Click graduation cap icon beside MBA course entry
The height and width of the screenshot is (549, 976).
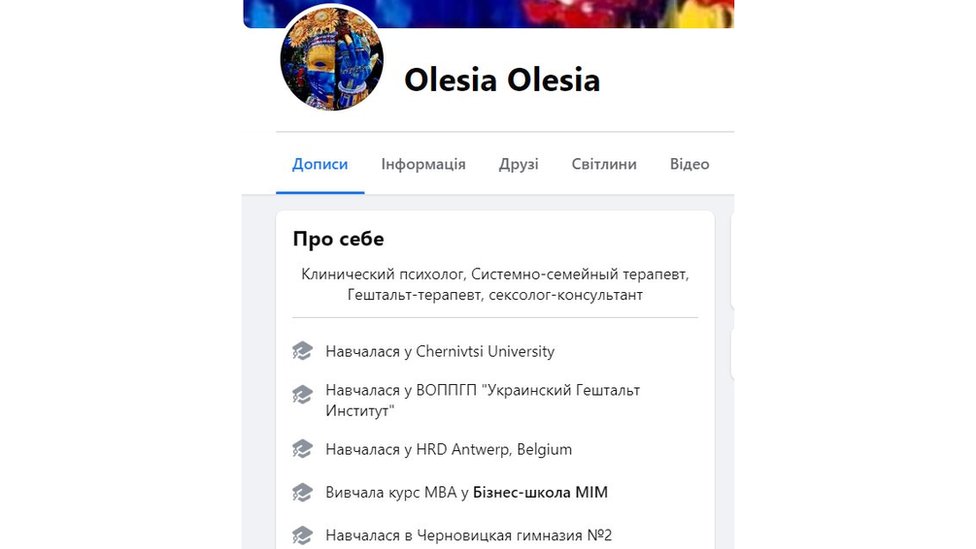(x=302, y=492)
